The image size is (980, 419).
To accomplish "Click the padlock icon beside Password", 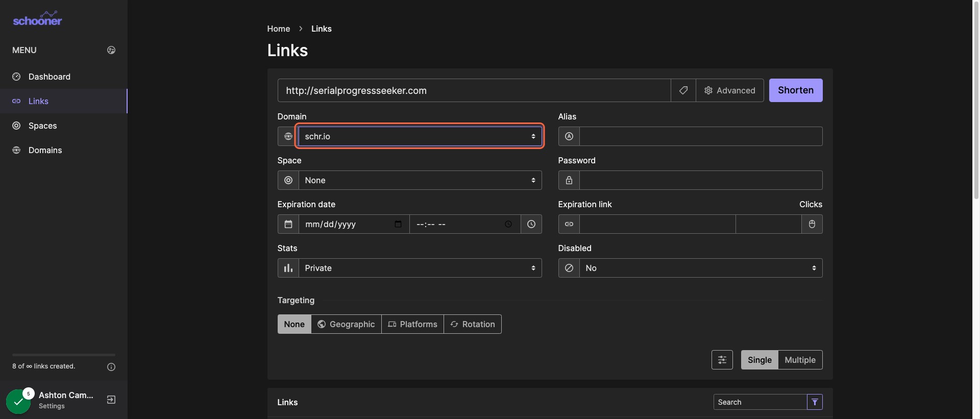I will point(569,180).
